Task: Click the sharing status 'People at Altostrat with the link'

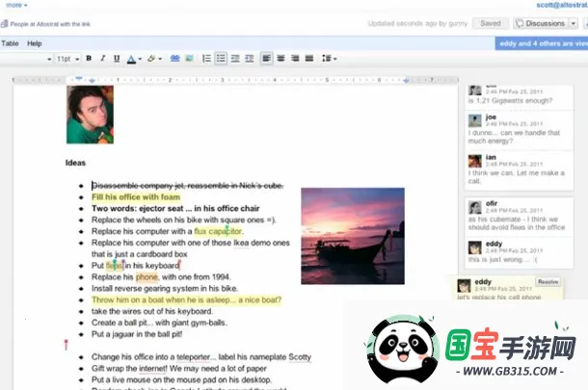Action: [45, 24]
